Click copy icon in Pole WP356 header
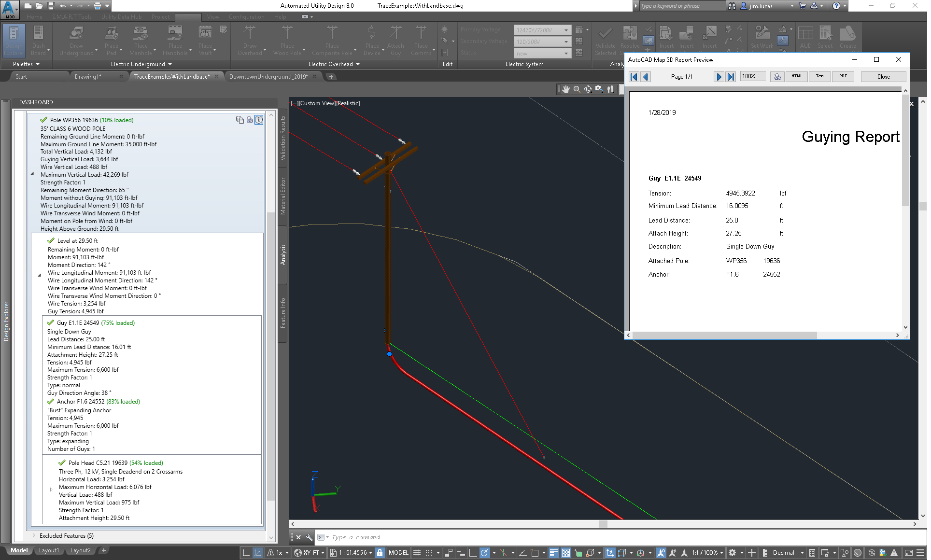The width and height of the screenshot is (931, 560). click(240, 120)
